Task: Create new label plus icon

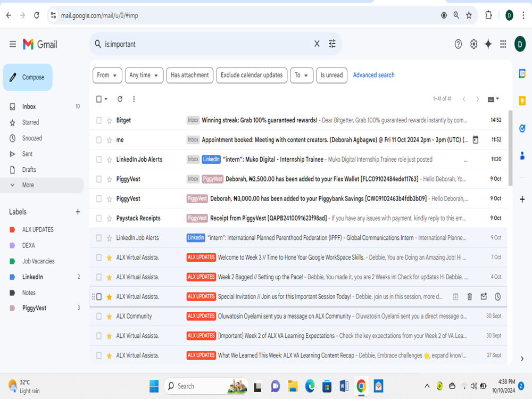Action: click(x=78, y=212)
